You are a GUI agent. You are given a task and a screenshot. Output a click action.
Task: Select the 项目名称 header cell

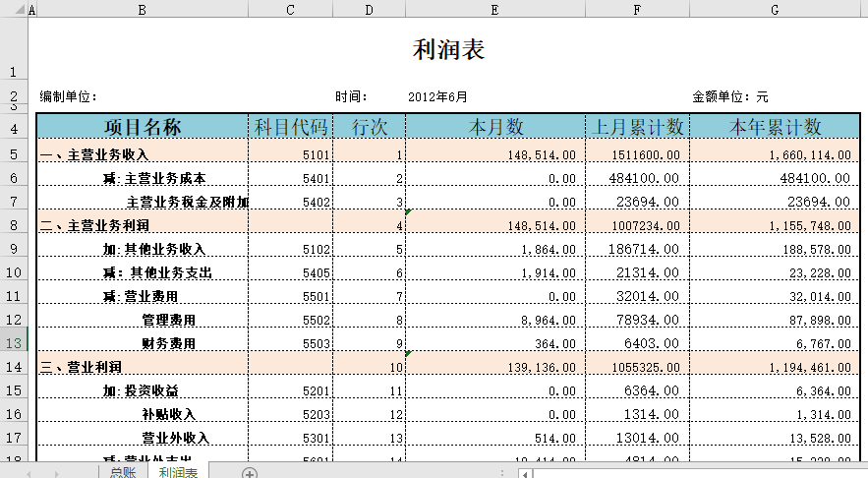143,127
